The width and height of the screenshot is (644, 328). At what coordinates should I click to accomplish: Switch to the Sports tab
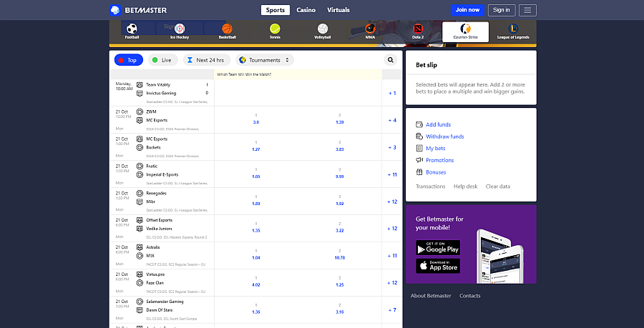275,10
